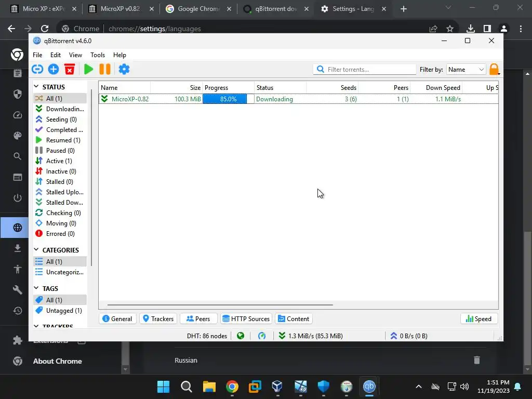Screen dimensions: 532x399
Task: Collapse the STATUS section chevron
Action: point(36,87)
